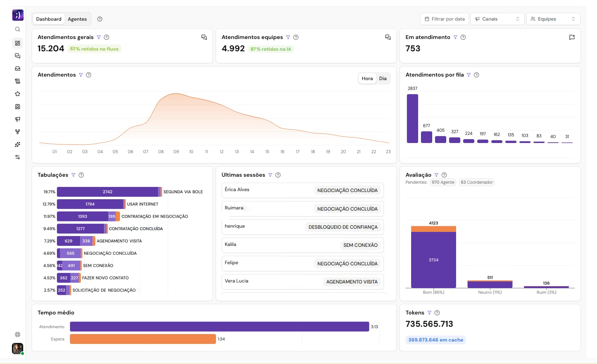Open the filter on Últimas sessões

[x=271, y=175]
